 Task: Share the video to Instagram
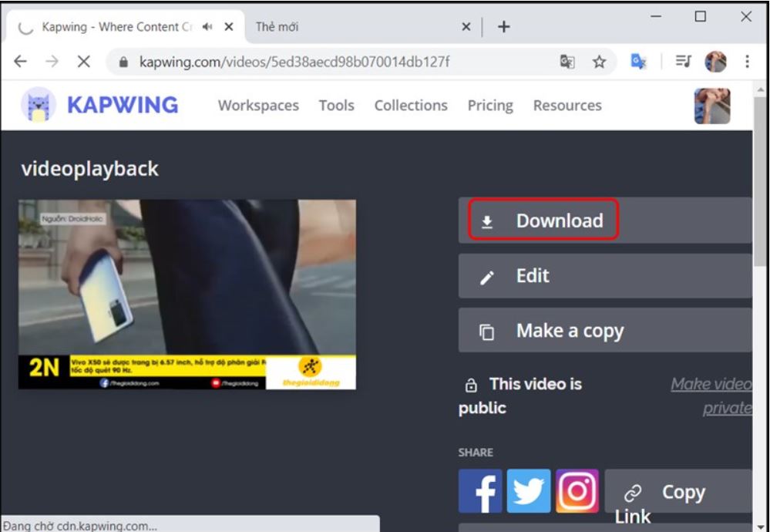577,492
